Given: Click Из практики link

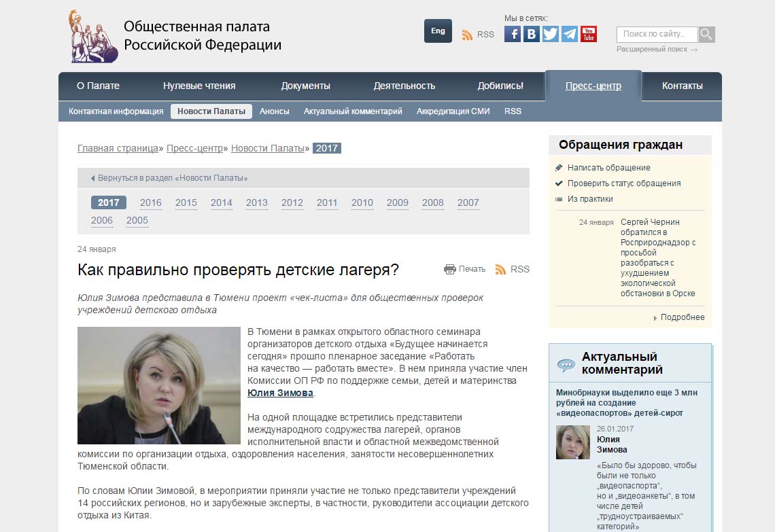Looking at the screenshot, I should click(590, 199).
